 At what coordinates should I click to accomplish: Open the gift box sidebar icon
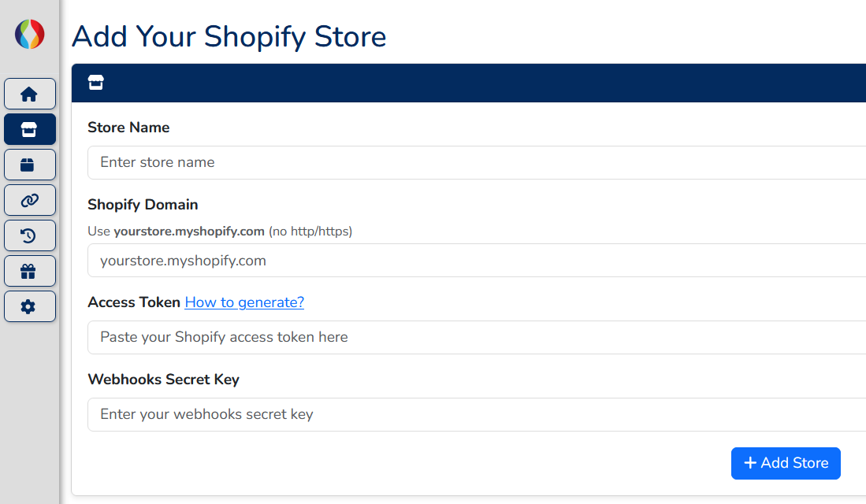coord(30,271)
